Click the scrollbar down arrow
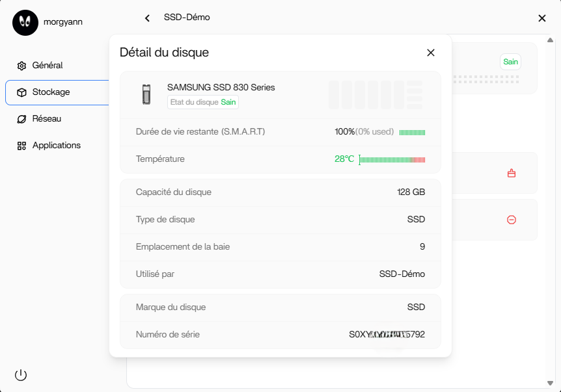This screenshot has height=392, width=561. (x=551, y=383)
